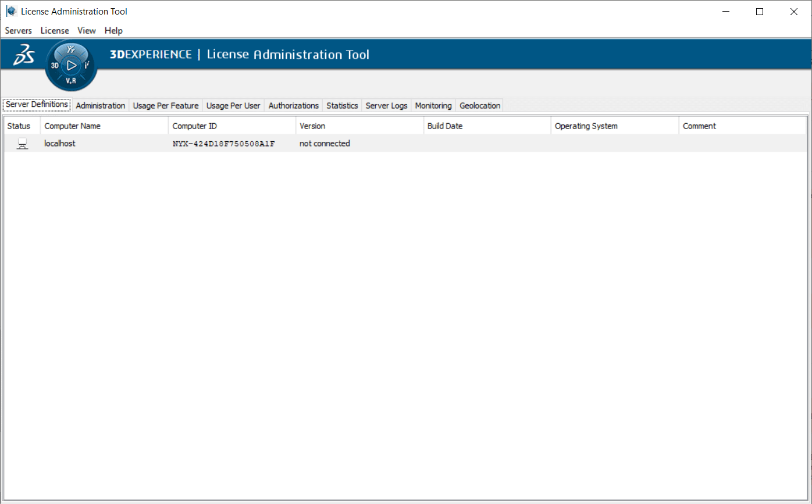
Task: Minimize the License Administration Tool window
Action: click(725, 11)
